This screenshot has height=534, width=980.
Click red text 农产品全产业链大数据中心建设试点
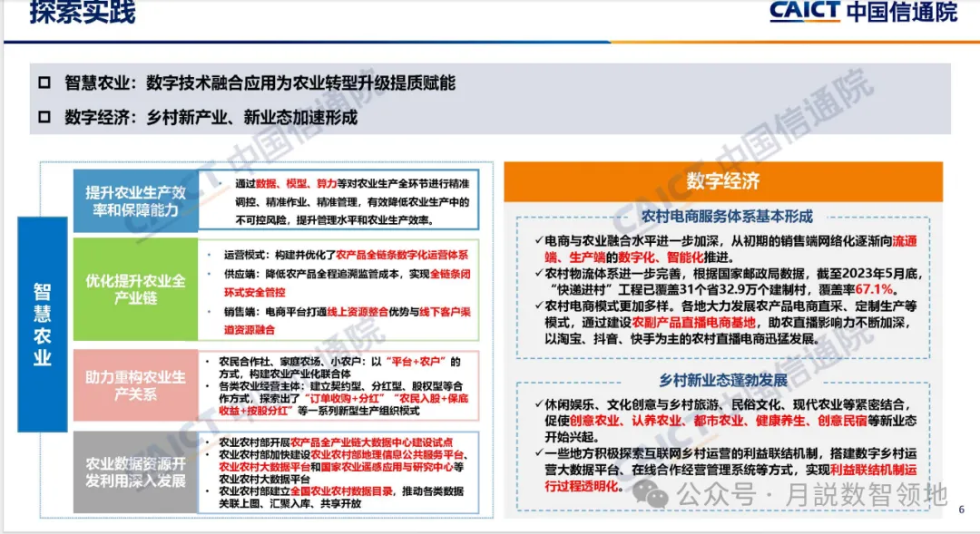tap(371, 442)
